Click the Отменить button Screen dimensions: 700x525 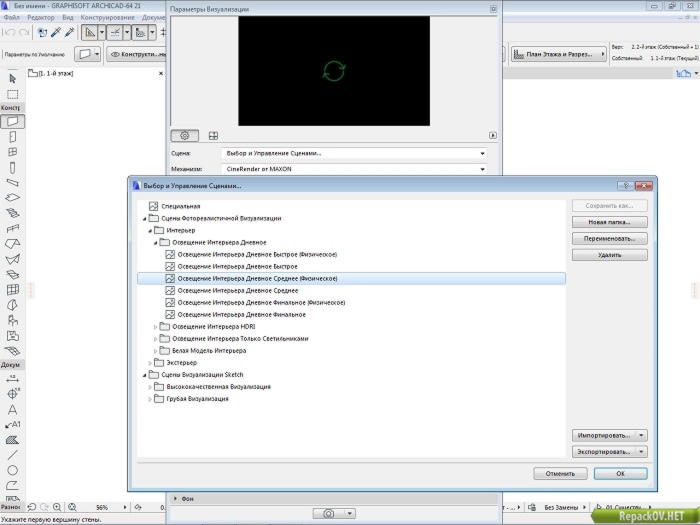click(x=560, y=474)
